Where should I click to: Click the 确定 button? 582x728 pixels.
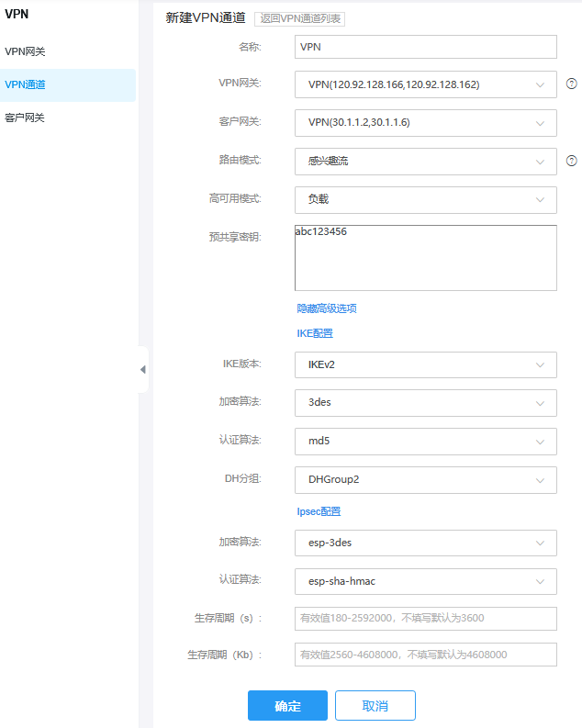(287, 706)
